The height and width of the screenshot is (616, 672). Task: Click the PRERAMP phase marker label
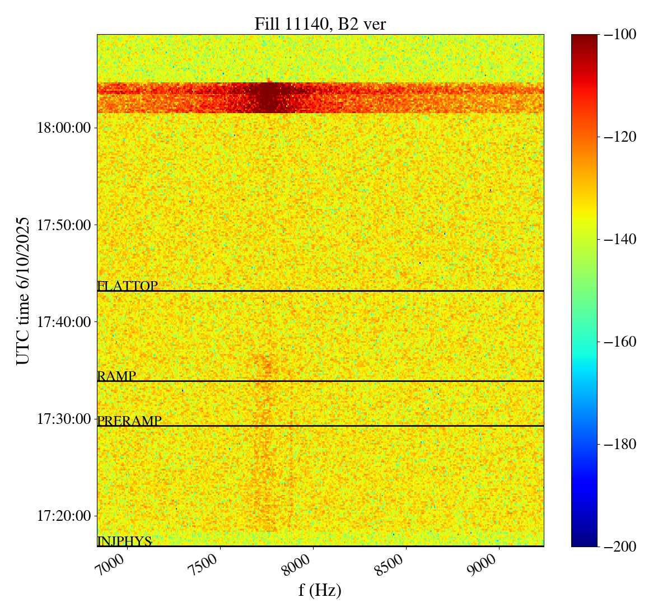tap(129, 421)
